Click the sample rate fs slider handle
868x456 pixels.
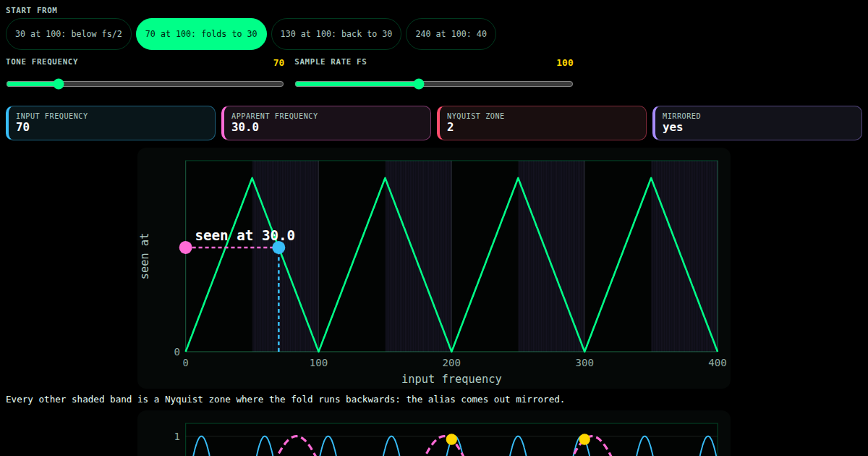coord(418,84)
